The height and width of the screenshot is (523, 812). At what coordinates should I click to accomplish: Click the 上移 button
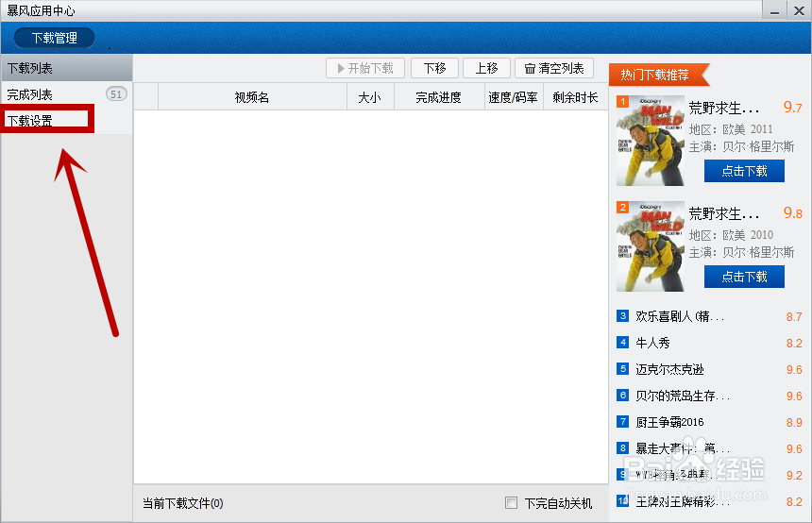pyautogui.click(x=487, y=68)
